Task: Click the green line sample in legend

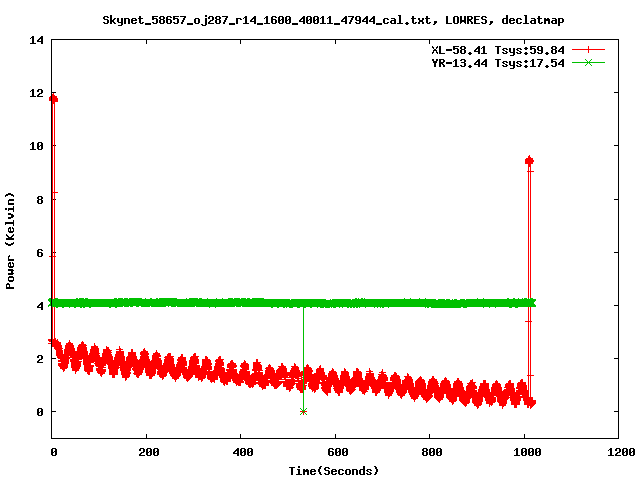Action: (588, 62)
